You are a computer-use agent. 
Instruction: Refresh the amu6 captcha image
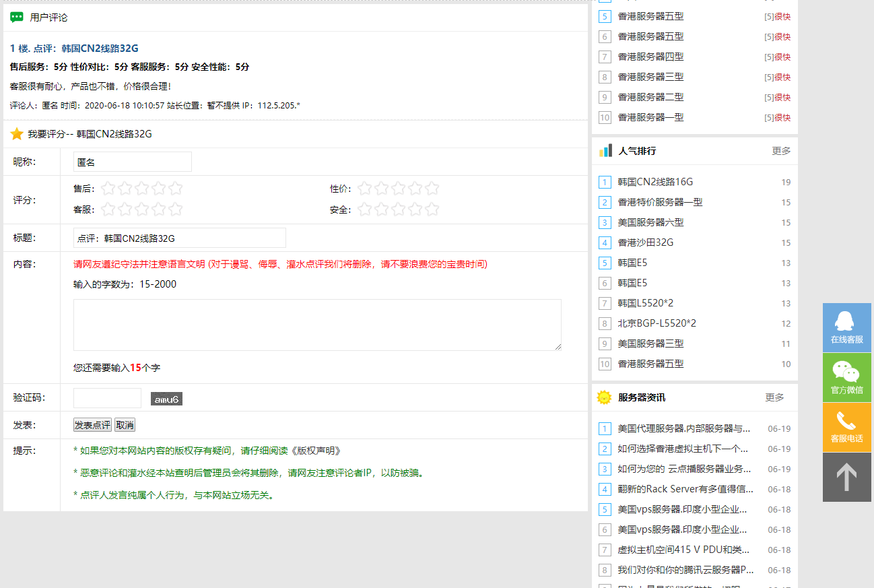pyautogui.click(x=166, y=399)
